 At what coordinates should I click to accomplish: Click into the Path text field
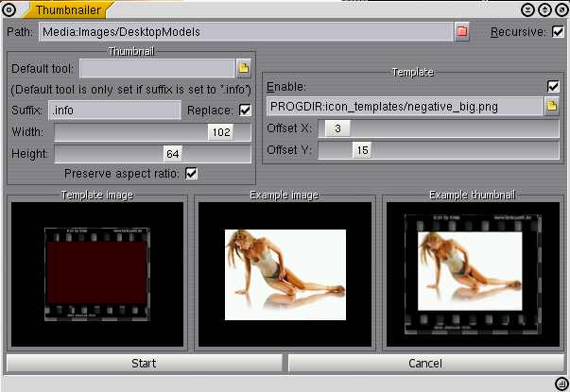coord(244,32)
